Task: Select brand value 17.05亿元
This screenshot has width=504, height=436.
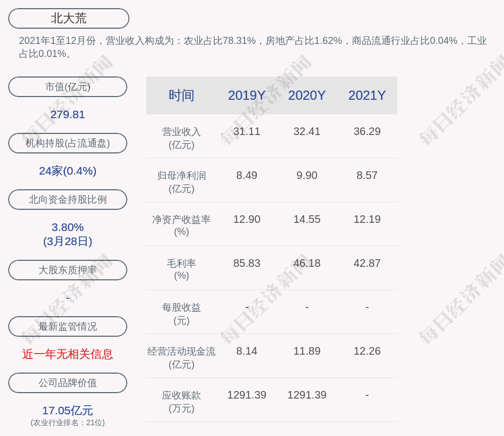Action: pos(68,411)
